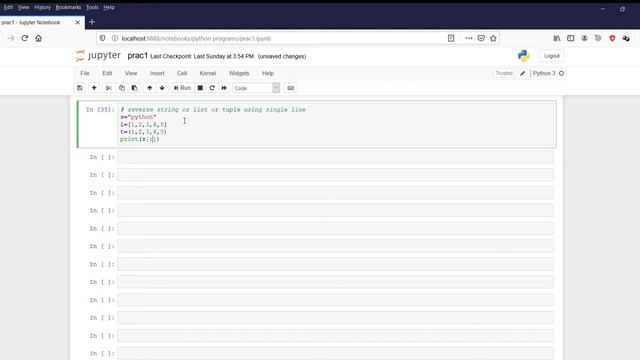Insert cell below using plus icon

(94, 88)
